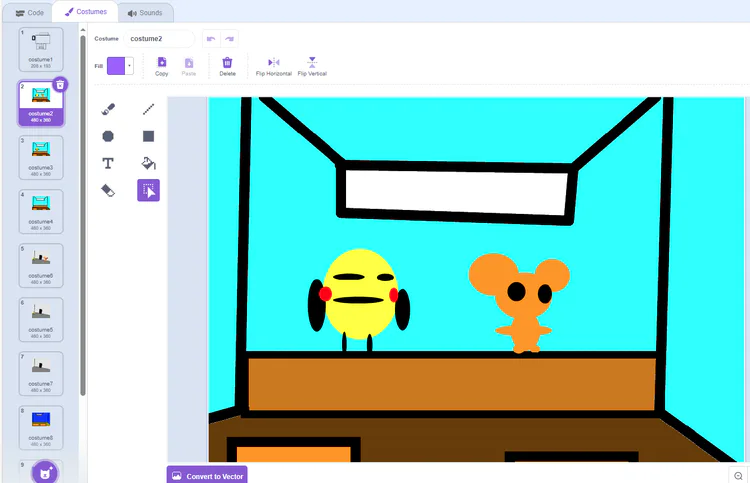The width and height of the screenshot is (750, 483).
Task: Select the Eraser tool
Action: [x=108, y=191]
